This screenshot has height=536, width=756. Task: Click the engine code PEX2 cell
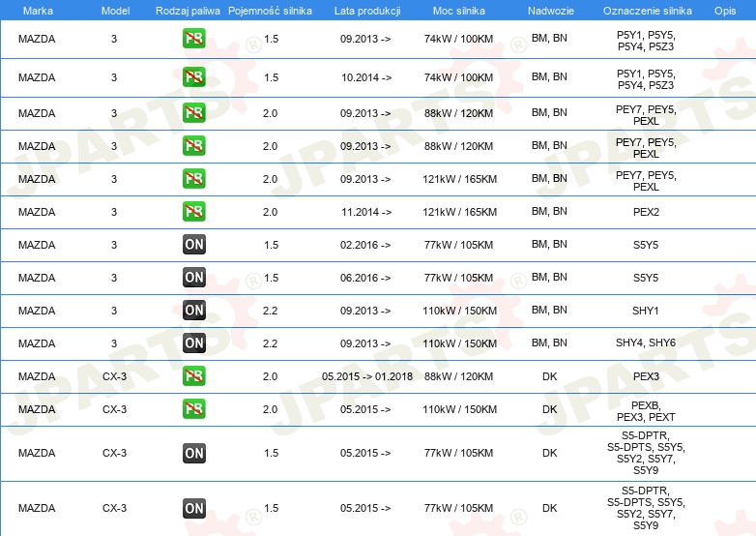click(646, 212)
